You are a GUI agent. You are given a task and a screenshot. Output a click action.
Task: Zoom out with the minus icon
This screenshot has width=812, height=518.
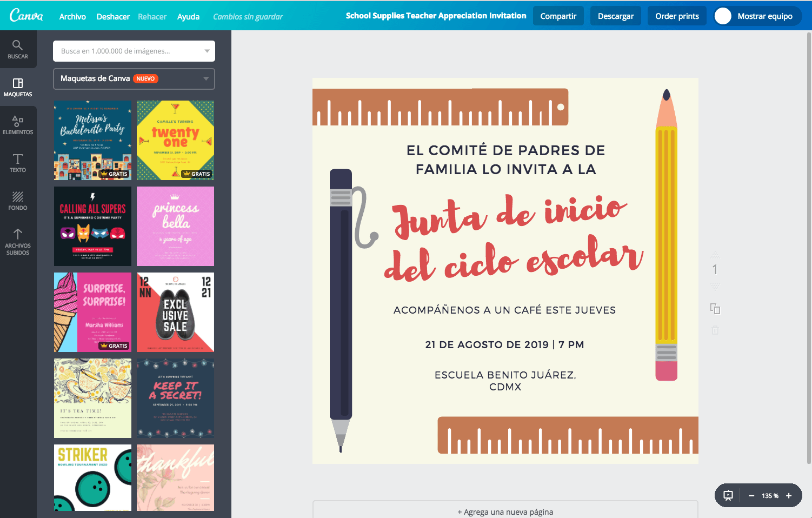(751, 495)
